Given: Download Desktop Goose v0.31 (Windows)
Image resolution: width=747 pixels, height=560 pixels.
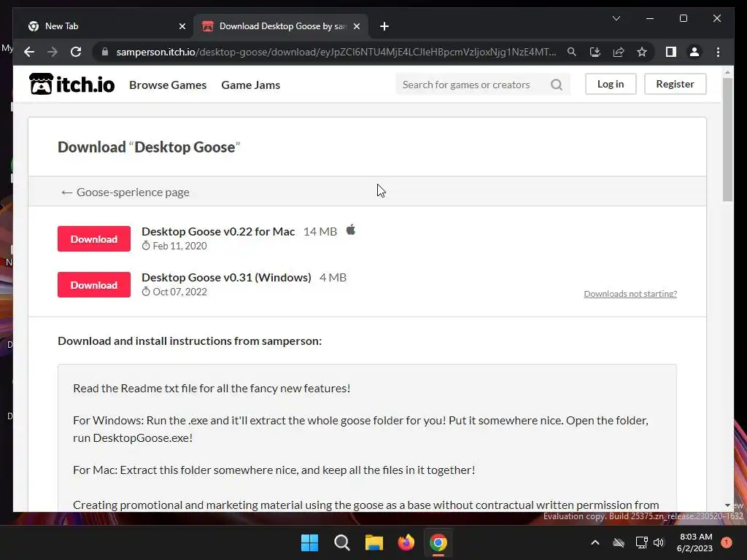Looking at the screenshot, I should coord(94,285).
